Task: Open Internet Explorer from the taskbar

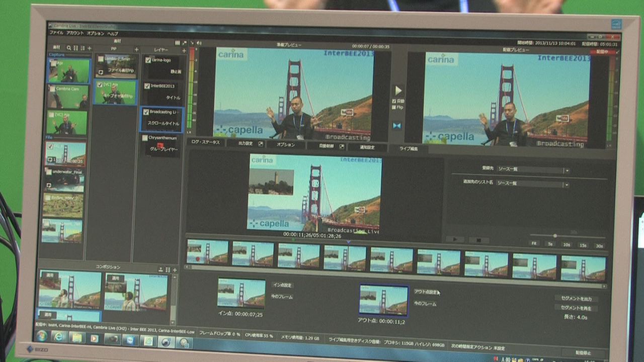Action: click(58, 337)
